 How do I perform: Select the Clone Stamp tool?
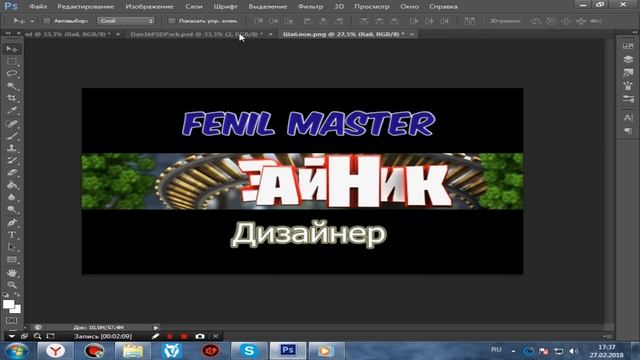tap(12, 148)
